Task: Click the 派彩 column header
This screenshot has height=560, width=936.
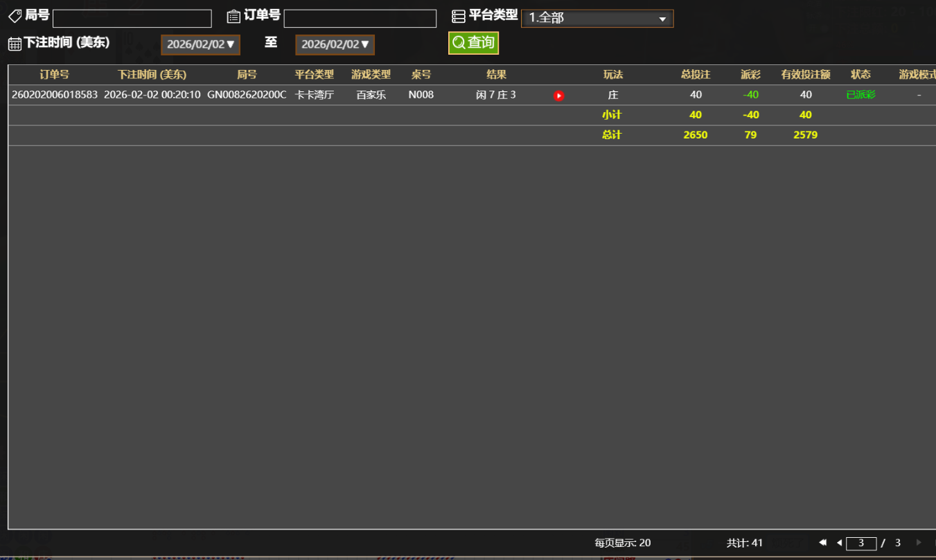Action: coord(750,75)
